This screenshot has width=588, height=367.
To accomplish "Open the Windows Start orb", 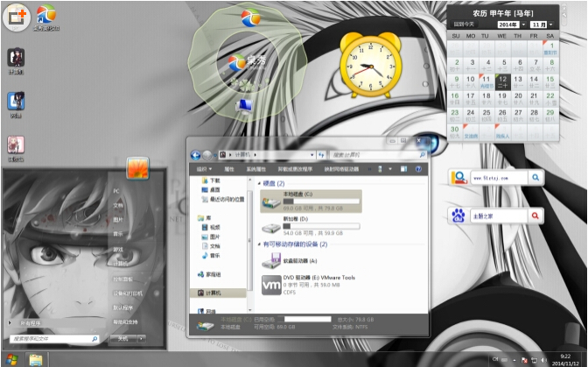I will (11, 360).
